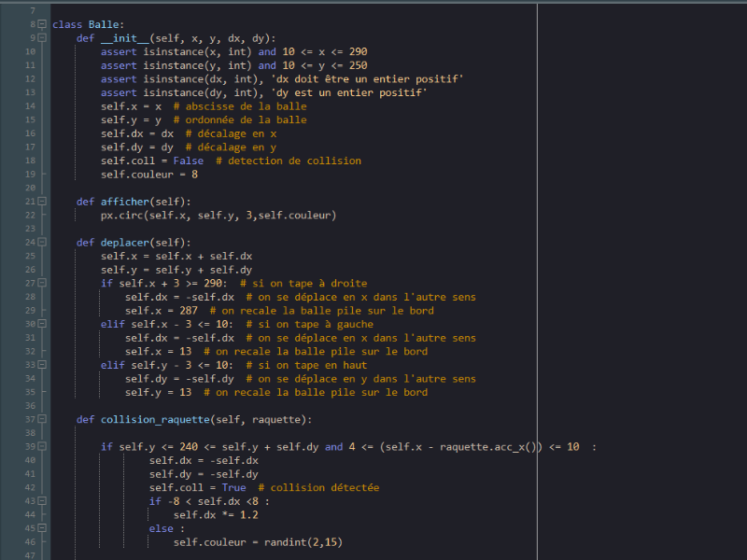The height and width of the screenshot is (560, 747).
Task: Click the comment '# si on tape en haut'
Action: pyautogui.click(x=306, y=366)
